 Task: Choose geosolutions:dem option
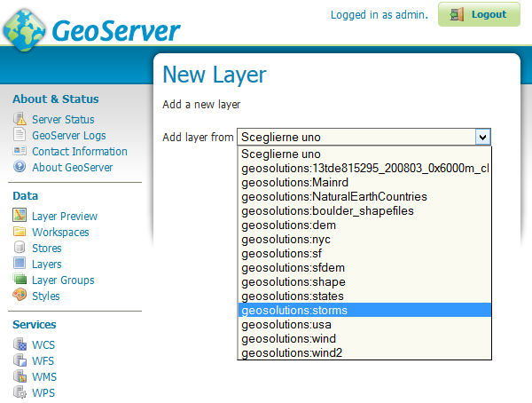[x=364, y=225]
